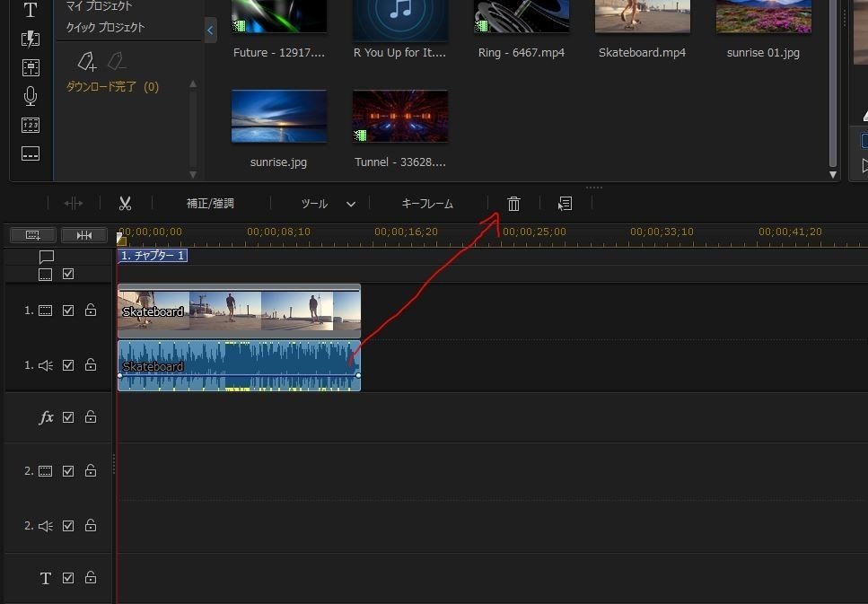
Task: Lock the title track
Action: point(91,577)
